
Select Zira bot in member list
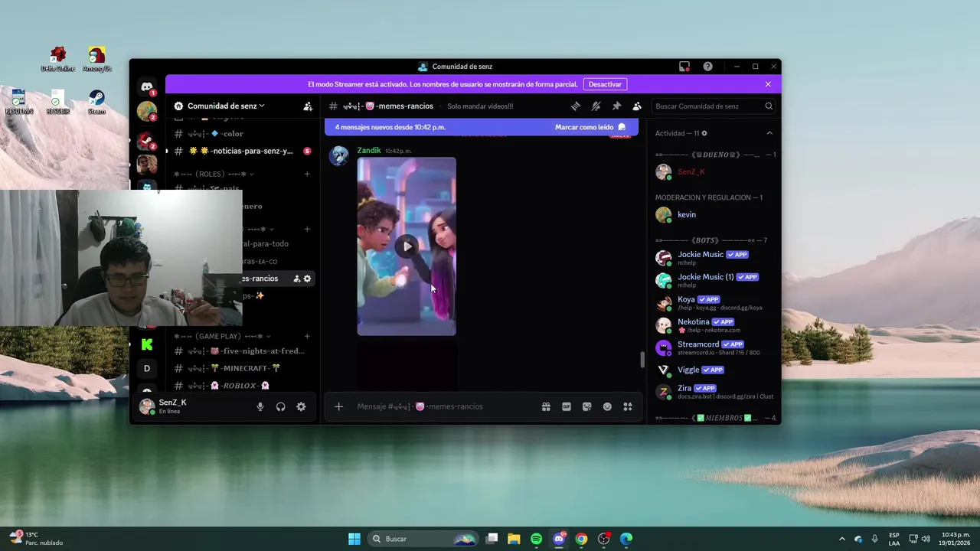[714, 392]
